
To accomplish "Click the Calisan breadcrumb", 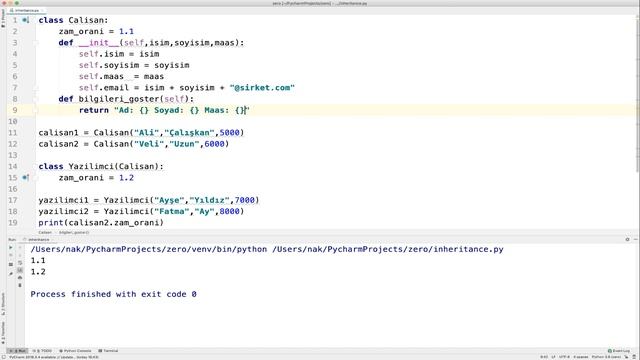I will click(45, 232).
